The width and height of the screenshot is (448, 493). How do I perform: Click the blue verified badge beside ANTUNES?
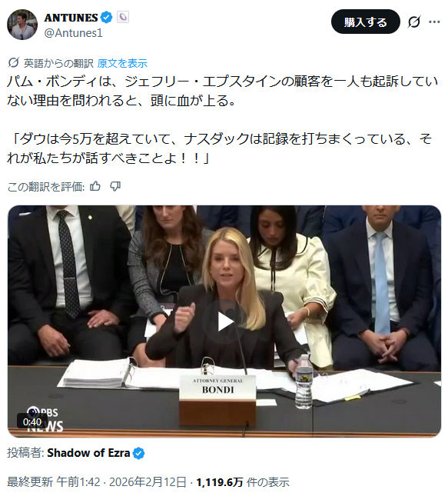[107, 17]
